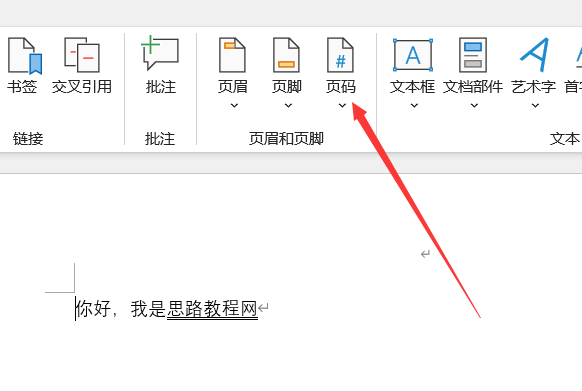Click the partially visible Drop Cap icon
Viewport: 582px width, 391px height.
tap(578, 55)
